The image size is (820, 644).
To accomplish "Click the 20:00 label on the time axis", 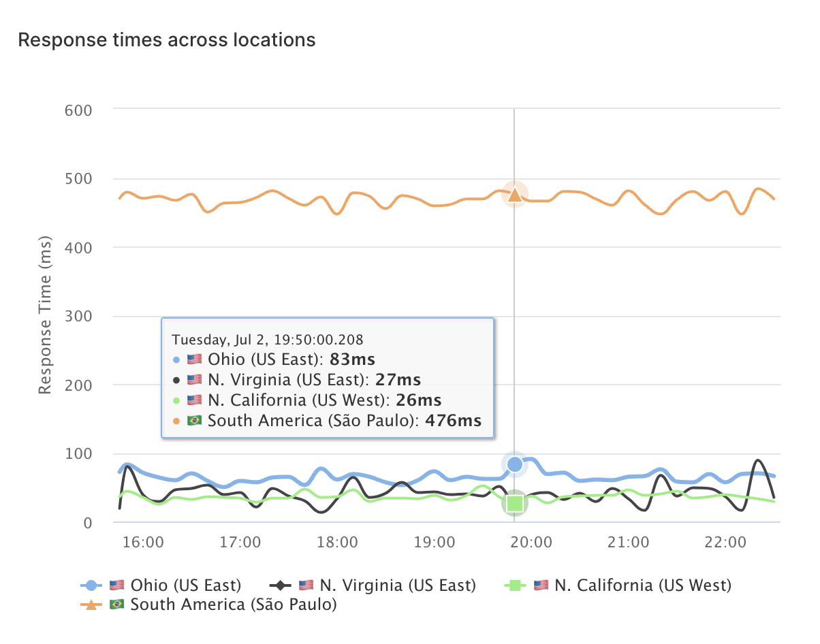I will [x=531, y=543].
